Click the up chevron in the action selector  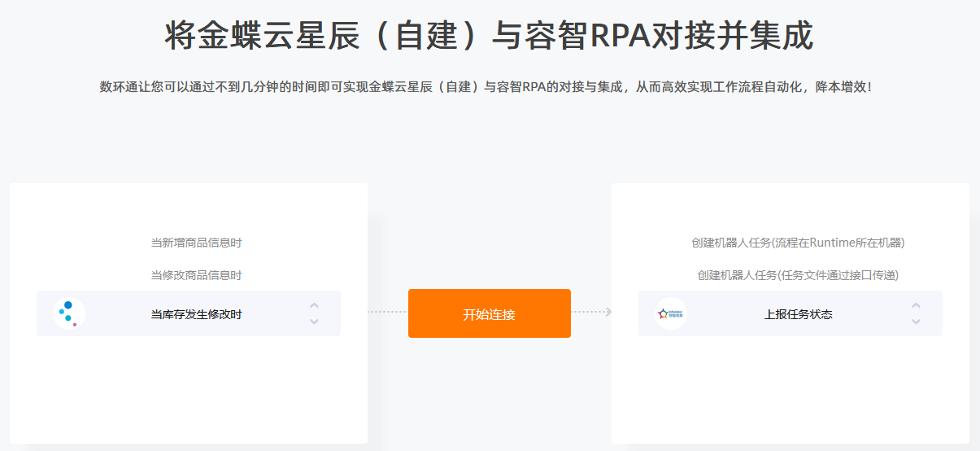click(917, 306)
